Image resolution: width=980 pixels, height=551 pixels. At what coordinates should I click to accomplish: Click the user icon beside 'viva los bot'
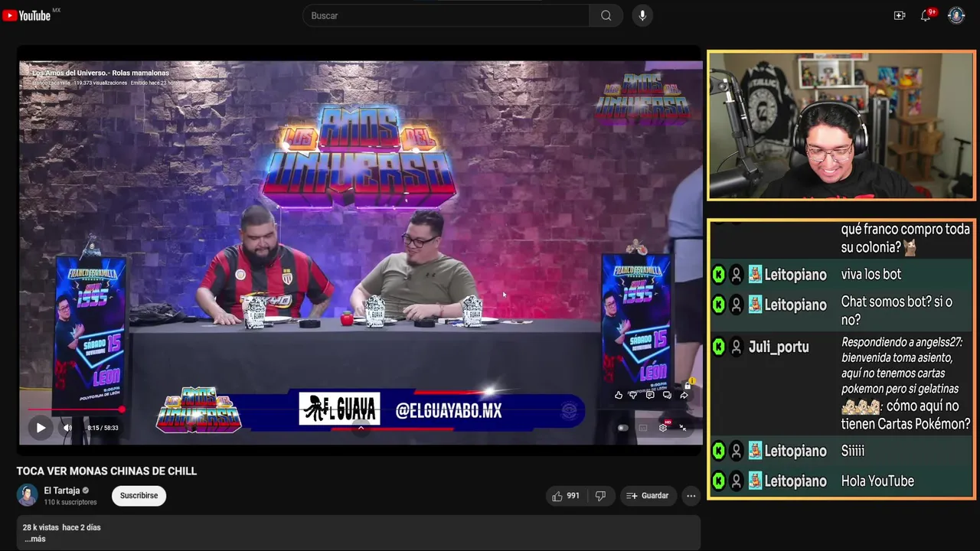click(736, 274)
